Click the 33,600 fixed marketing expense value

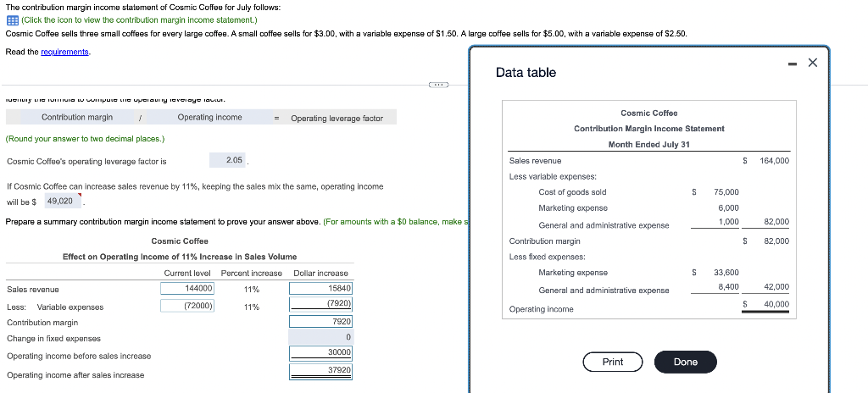coord(726,273)
